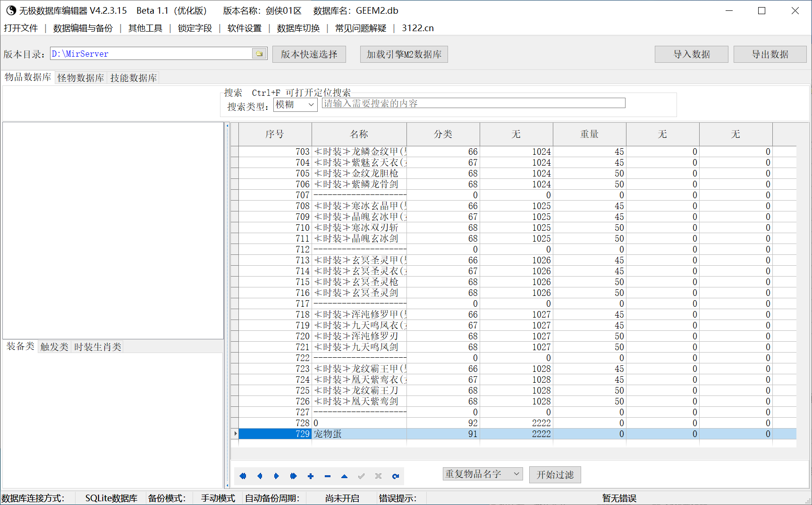Screen dimensions: 812x505
Task: Open the 3122.cn menu item
Action: pyautogui.click(x=418, y=28)
